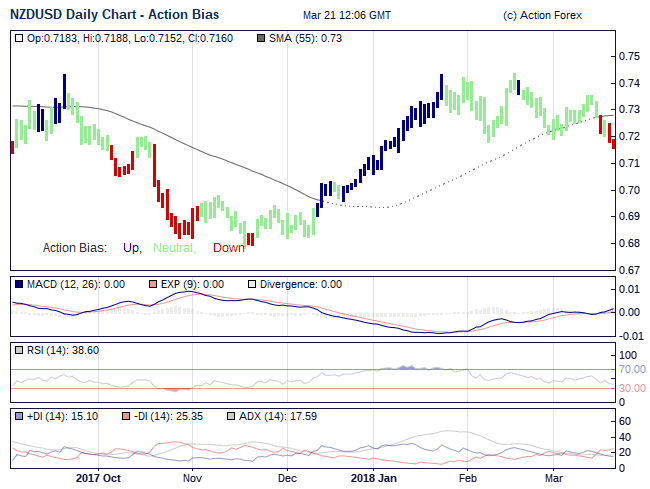Click the timestamp 'Mar 21 12:06 GMT'
Viewport: 650px width, 489px height.
[347, 15]
